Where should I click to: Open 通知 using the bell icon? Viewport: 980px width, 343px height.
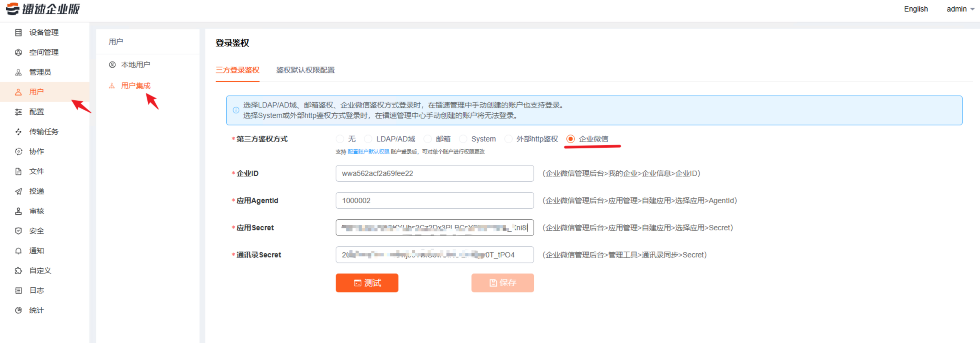pos(18,251)
